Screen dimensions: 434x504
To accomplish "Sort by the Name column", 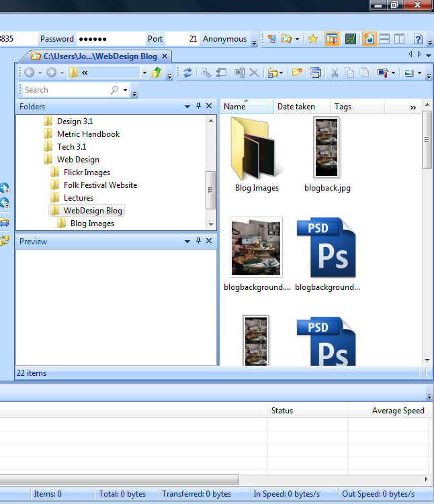I will 247,107.
